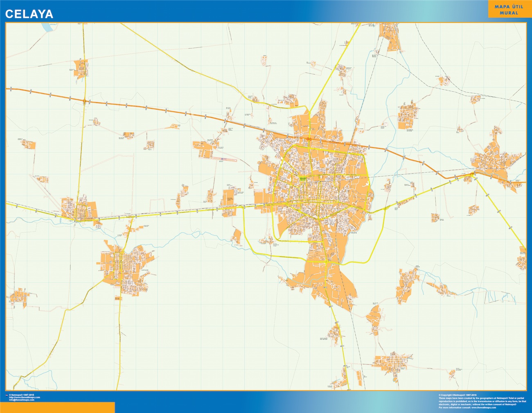Viewport: 532px width, 413px height.
Task: Click the small CELAYA label on the map
Action: [x=354, y=233]
